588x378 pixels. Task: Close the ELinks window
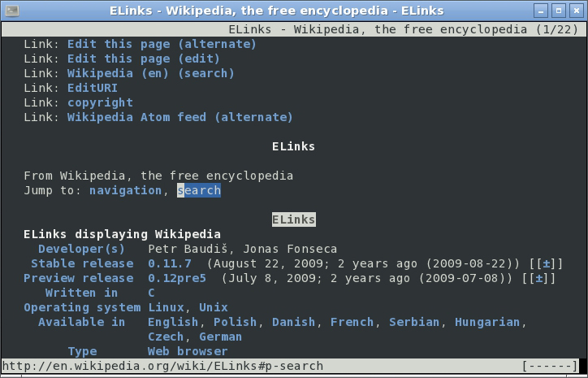coord(576,11)
